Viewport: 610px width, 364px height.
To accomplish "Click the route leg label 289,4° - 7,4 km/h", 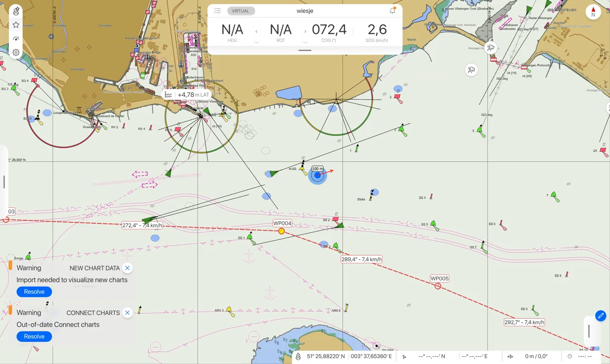I will click(362, 259).
